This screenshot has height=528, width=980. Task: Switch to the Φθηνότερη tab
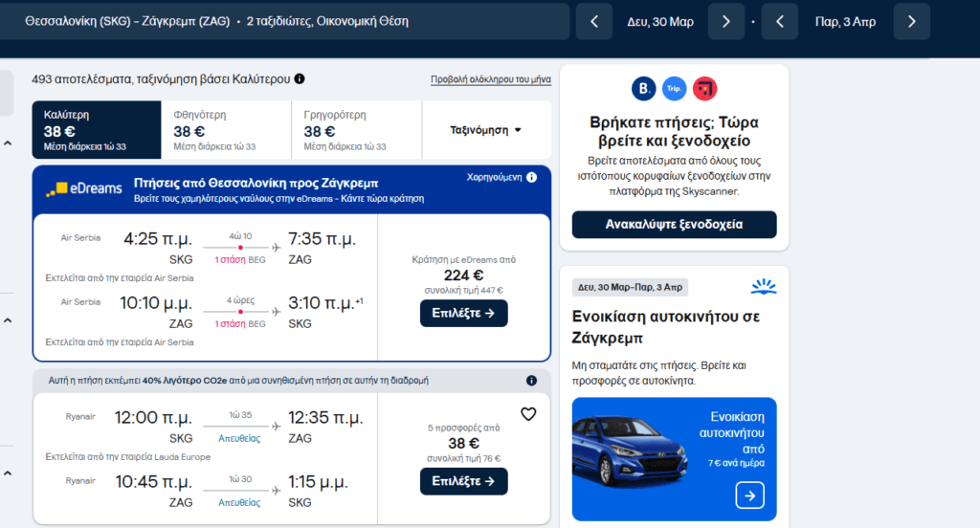(x=226, y=130)
